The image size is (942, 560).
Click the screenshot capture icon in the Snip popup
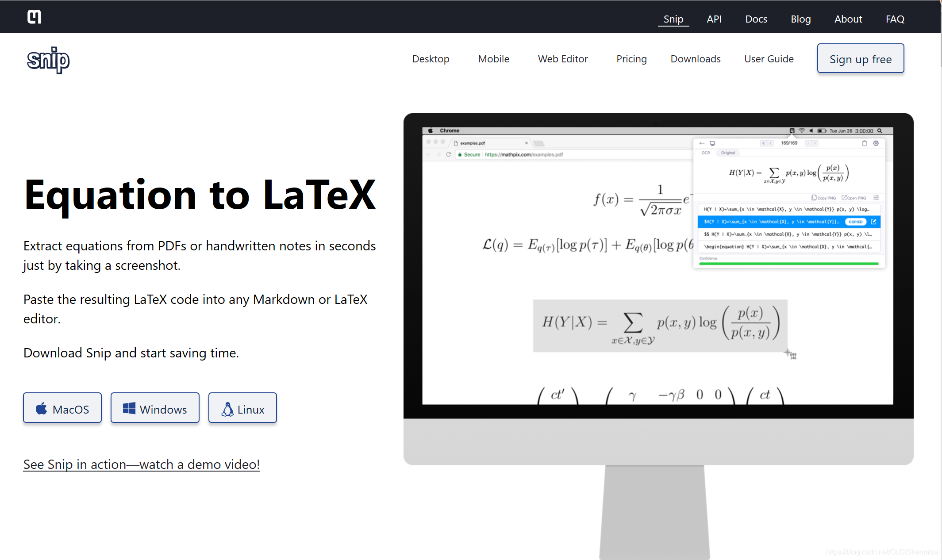[712, 143]
